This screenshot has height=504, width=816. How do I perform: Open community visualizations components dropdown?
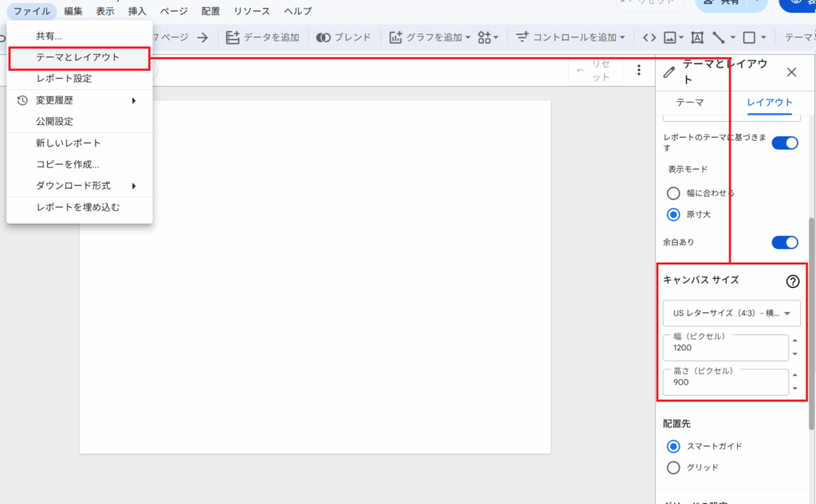pos(488,37)
